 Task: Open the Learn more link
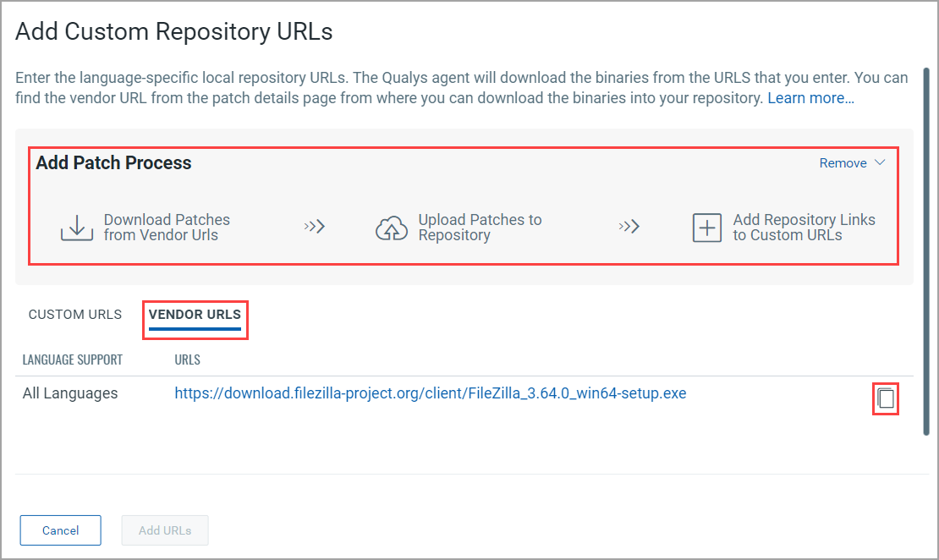click(810, 97)
